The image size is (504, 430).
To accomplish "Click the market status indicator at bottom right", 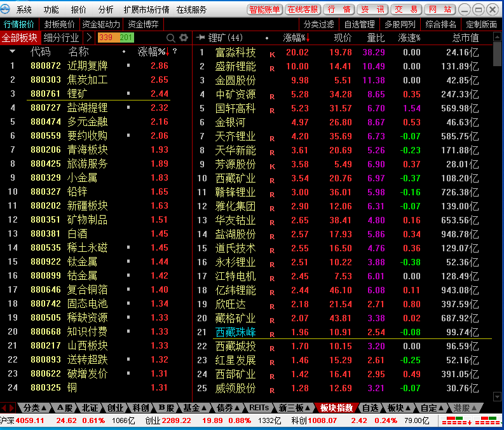I will pyautogui.click(x=470, y=420).
